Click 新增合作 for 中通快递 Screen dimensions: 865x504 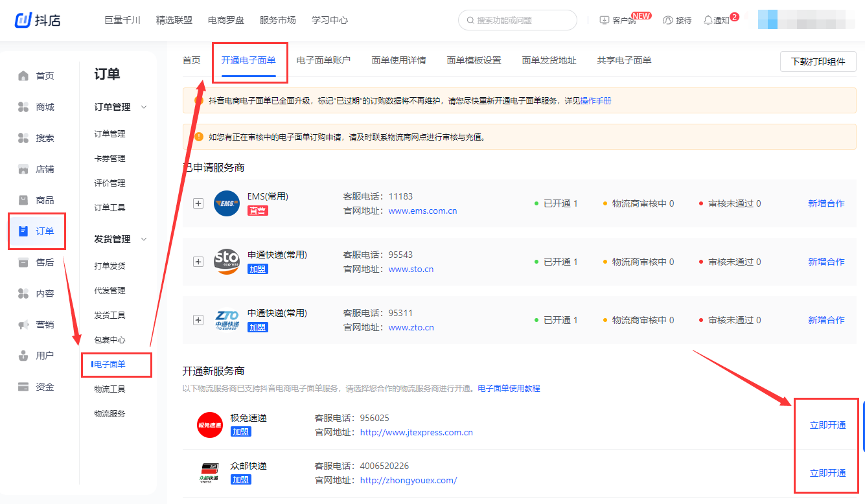click(826, 320)
